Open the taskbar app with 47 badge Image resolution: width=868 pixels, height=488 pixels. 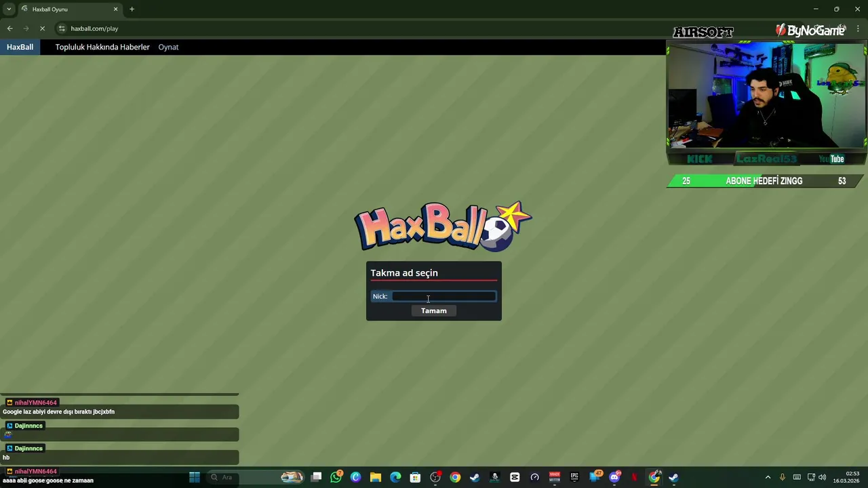click(x=595, y=477)
